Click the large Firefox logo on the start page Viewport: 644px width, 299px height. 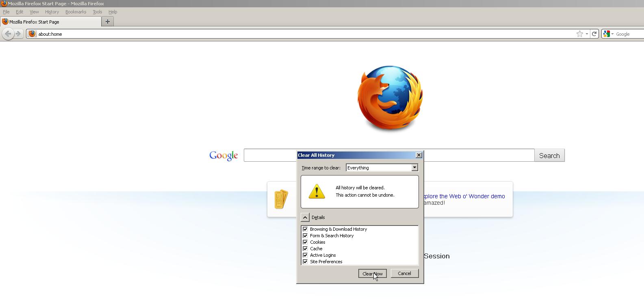pos(390,98)
